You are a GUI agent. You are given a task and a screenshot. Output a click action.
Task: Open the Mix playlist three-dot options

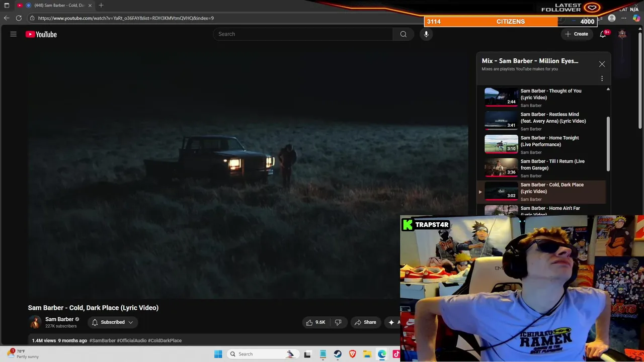(602, 78)
